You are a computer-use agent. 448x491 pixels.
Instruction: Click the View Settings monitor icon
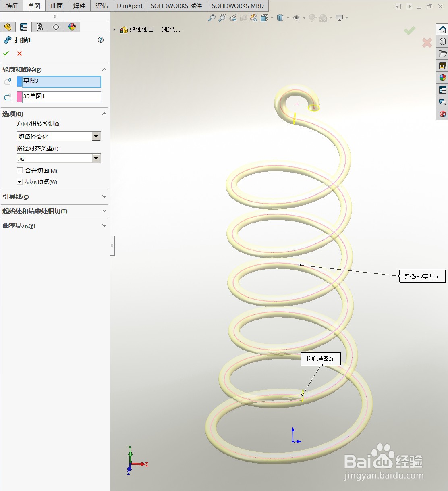[339, 18]
